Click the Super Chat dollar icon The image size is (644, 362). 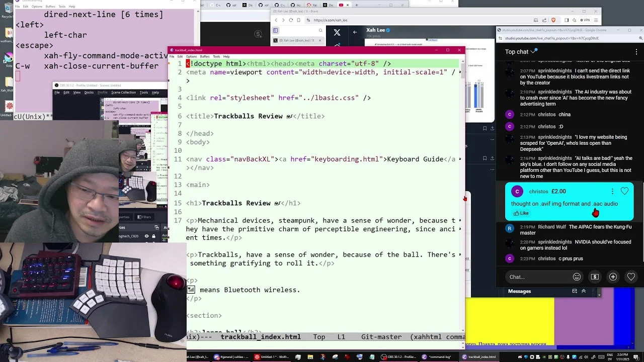[595, 277]
